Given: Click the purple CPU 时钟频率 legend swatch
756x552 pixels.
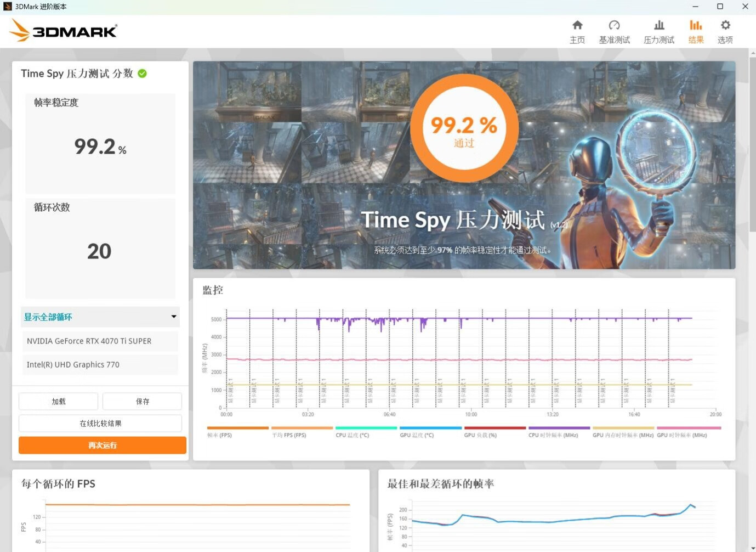Looking at the screenshot, I should (x=559, y=428).
